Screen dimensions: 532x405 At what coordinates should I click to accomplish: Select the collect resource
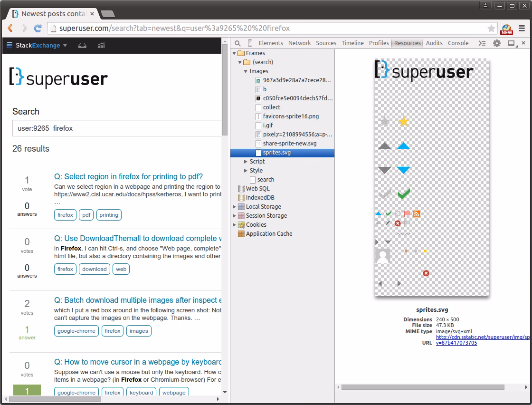(272, 107)
